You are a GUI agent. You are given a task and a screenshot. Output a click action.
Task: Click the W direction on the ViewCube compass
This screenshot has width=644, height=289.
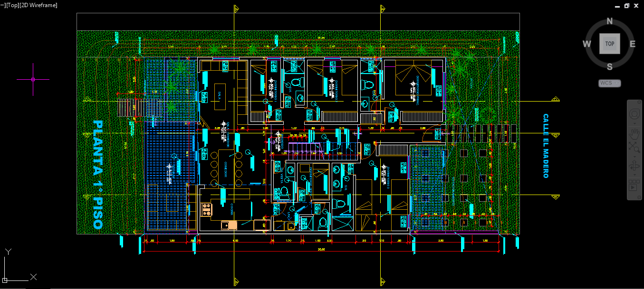point(587,43)
